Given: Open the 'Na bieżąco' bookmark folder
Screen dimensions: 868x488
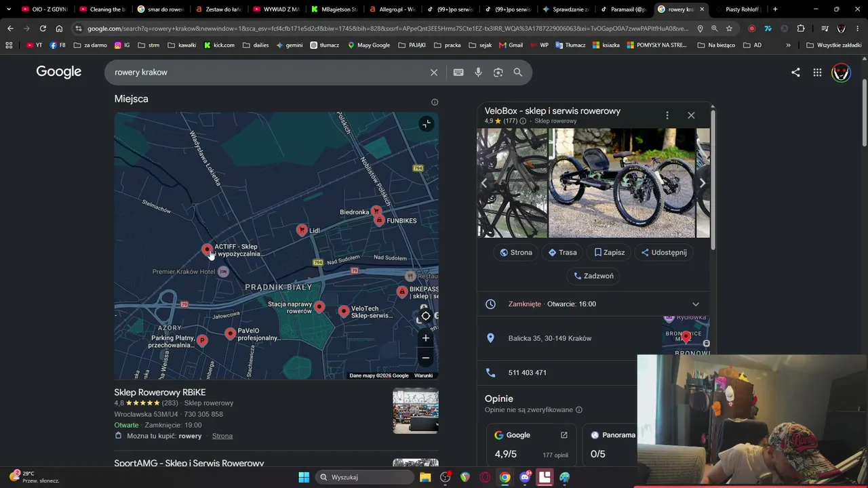Looking at the screenshot, I should (x=716, y=45).
